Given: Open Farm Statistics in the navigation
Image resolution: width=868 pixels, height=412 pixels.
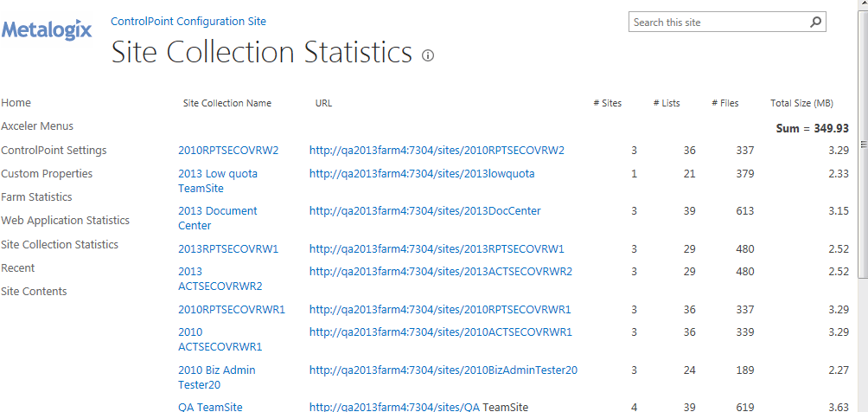Looking at the screenshot, I should point(36,197).
